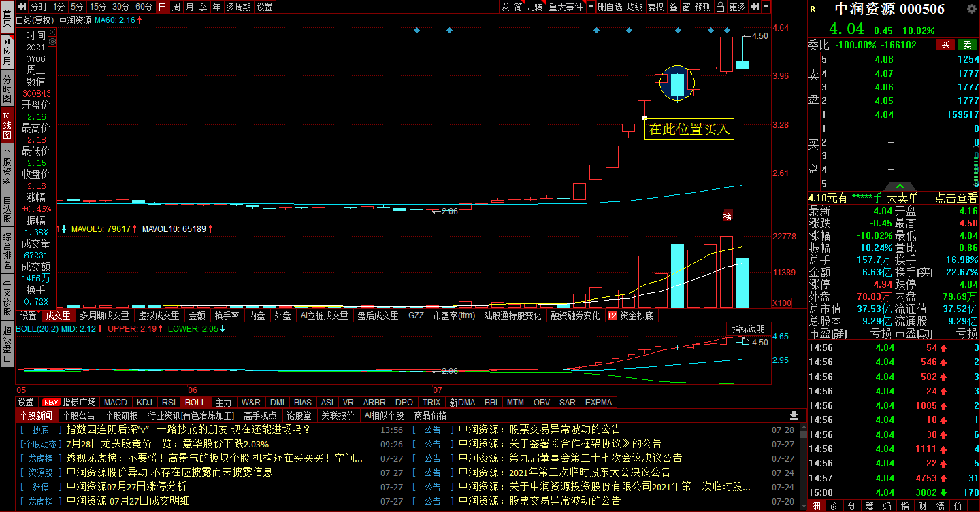Image resolution: width=980 pixels, height=512 pixels.
Task: Open the 应用 sidebar tab
Action: pyautogui.click(x=7, y=50)
